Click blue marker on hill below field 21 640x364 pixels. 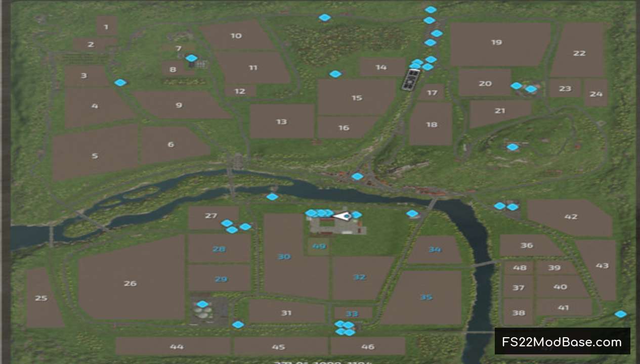click(x=513, y=147)
